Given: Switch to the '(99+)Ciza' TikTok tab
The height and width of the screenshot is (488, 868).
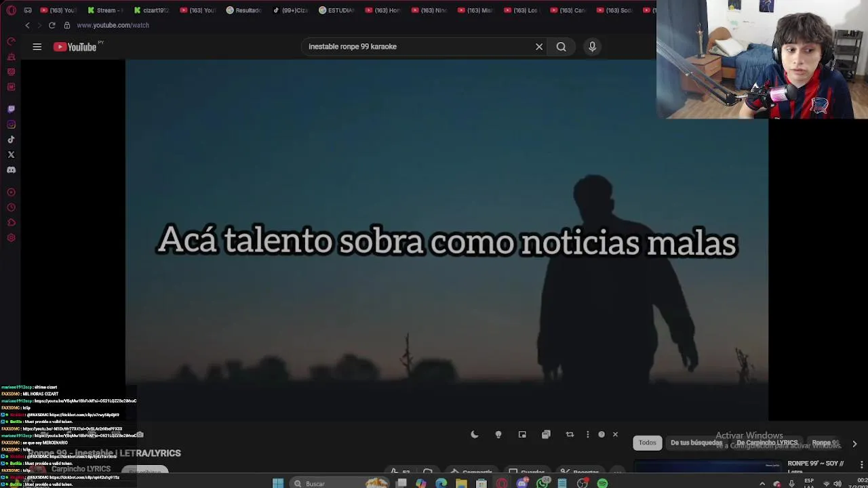Looking at the screenshot, I should pos(290,10).
